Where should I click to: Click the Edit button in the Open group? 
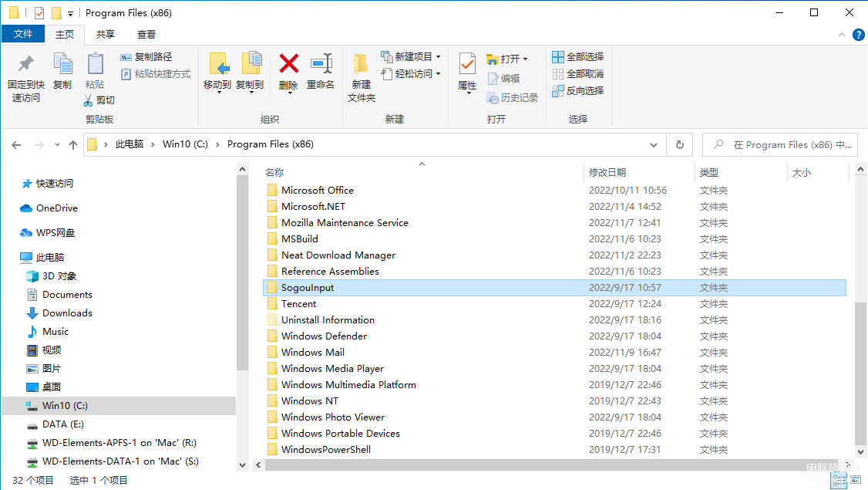pyautogui.click(x=503, y=79)
